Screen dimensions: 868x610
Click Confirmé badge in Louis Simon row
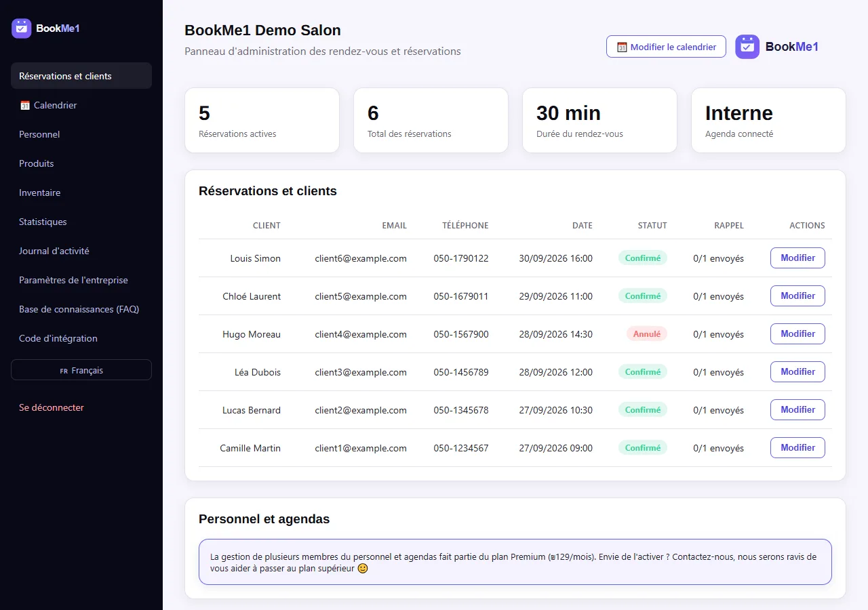[642, 258]
